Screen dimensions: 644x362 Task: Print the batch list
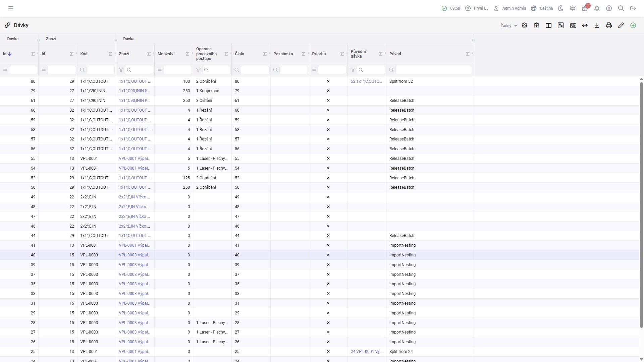coord(609,25)
